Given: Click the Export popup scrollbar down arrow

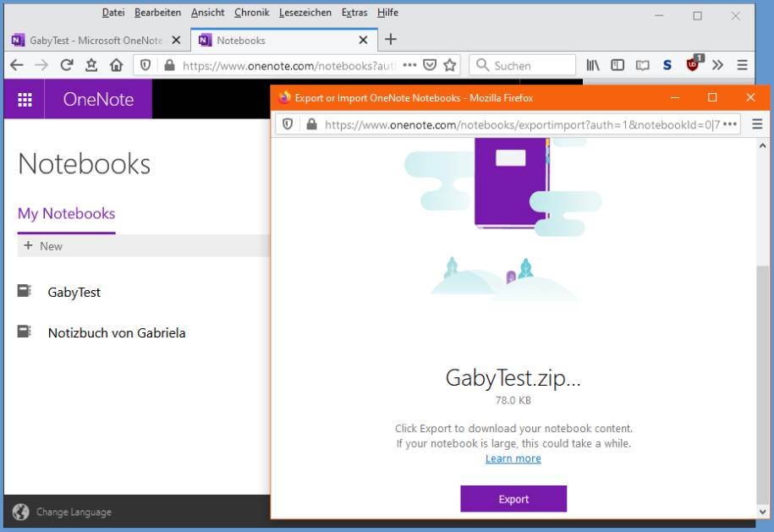Looking at the screenshot, I should point(763,512).
